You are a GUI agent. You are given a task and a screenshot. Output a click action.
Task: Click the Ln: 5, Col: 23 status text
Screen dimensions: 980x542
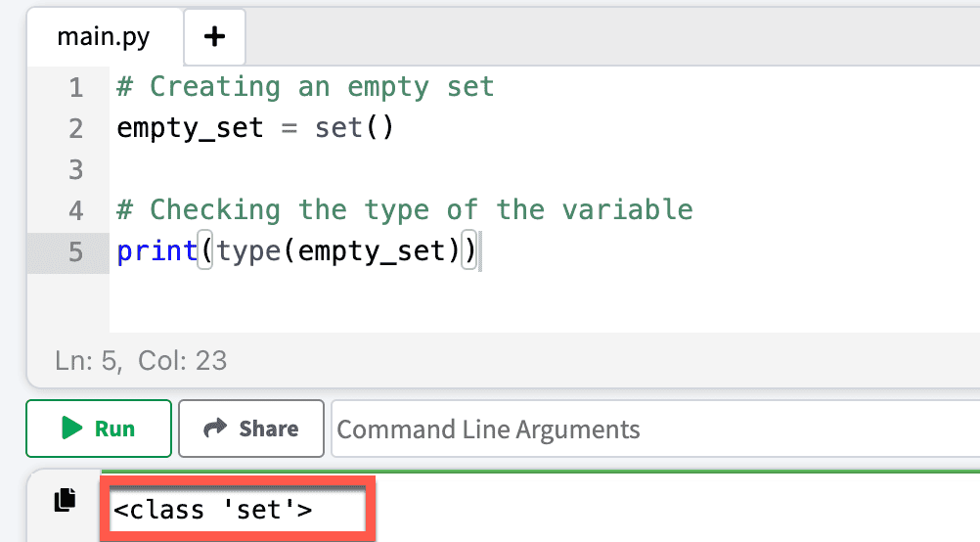coord(141,361)
